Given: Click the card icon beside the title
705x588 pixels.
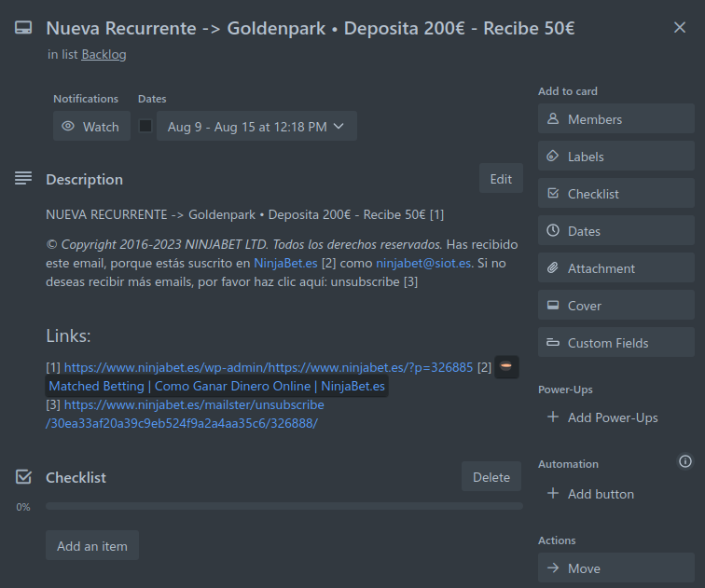Looking at the screenshot, I should tap(23, 28).
